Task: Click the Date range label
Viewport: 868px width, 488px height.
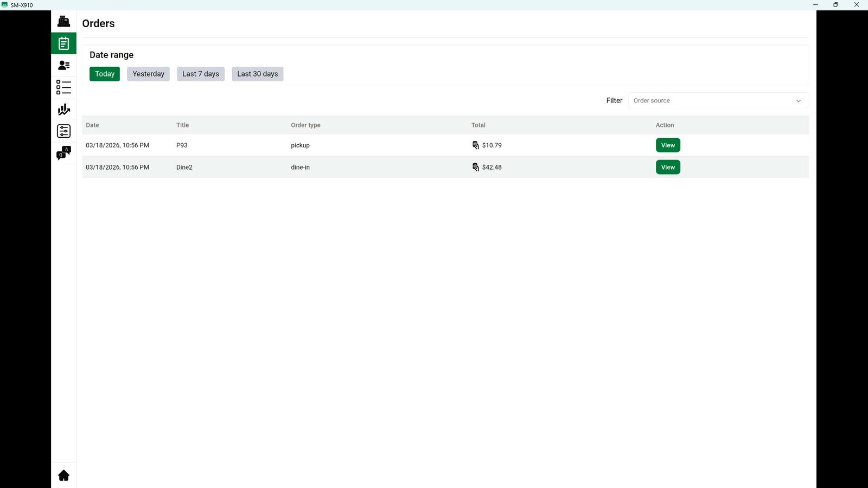Action: coord(111,55)
